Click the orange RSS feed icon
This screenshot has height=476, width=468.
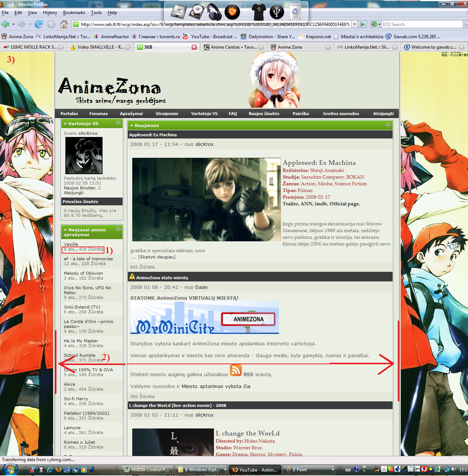pos(236,370)
